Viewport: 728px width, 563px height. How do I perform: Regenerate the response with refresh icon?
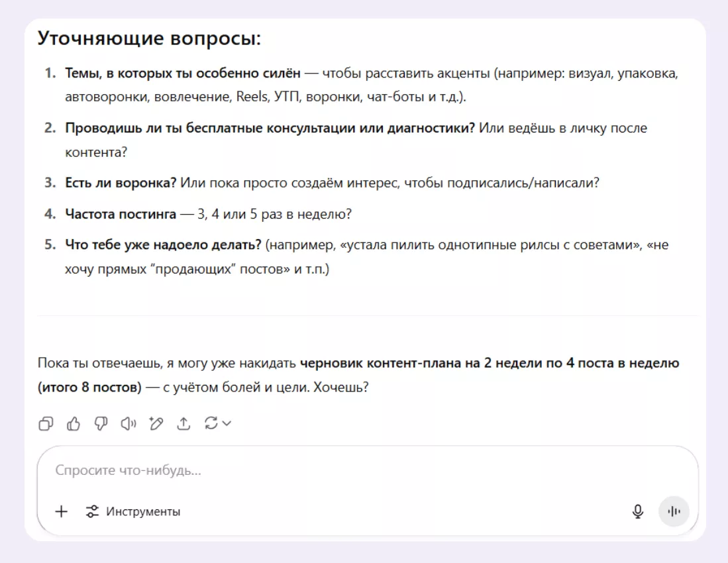point(211,423)
